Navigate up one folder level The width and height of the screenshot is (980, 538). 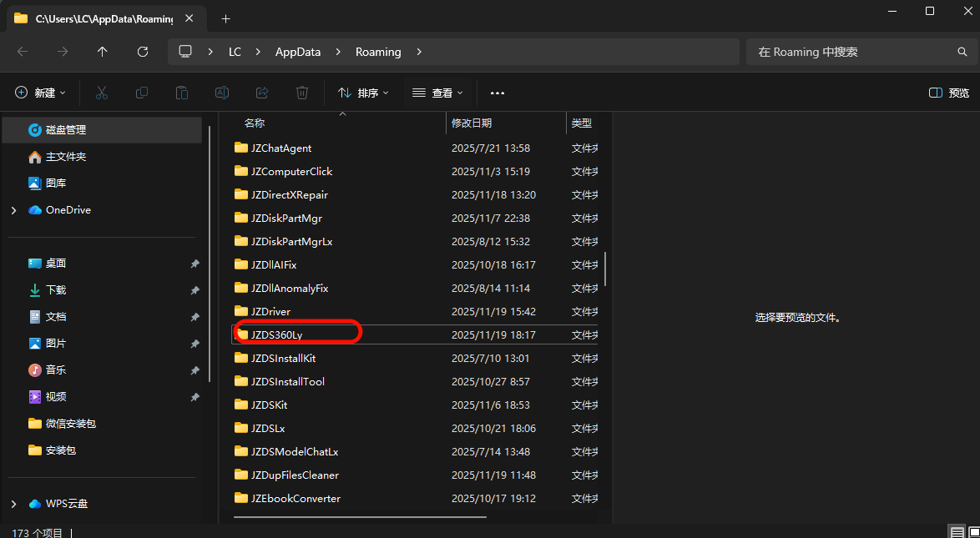pos(102,51)
